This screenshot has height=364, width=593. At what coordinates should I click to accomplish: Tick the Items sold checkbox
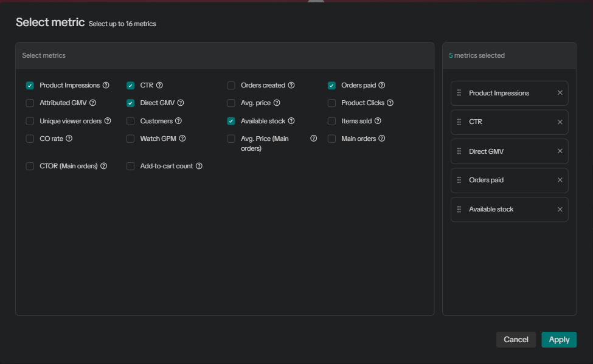click(x=331, y=121)
